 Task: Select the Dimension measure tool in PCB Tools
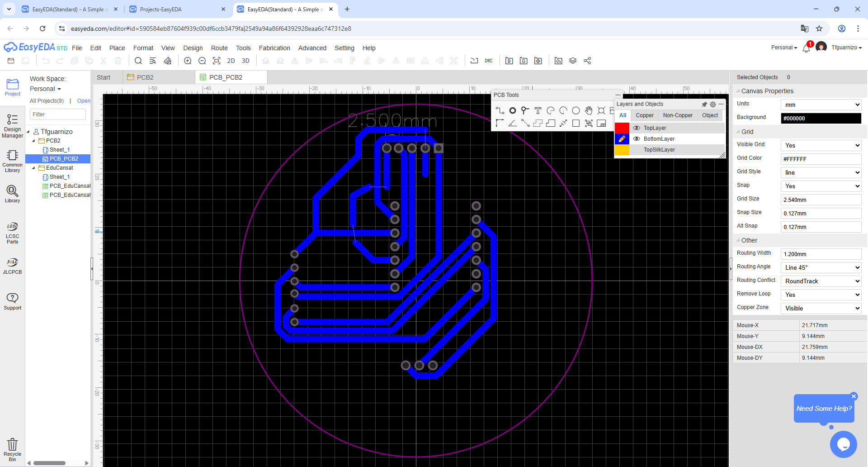[x=563, y=123]
